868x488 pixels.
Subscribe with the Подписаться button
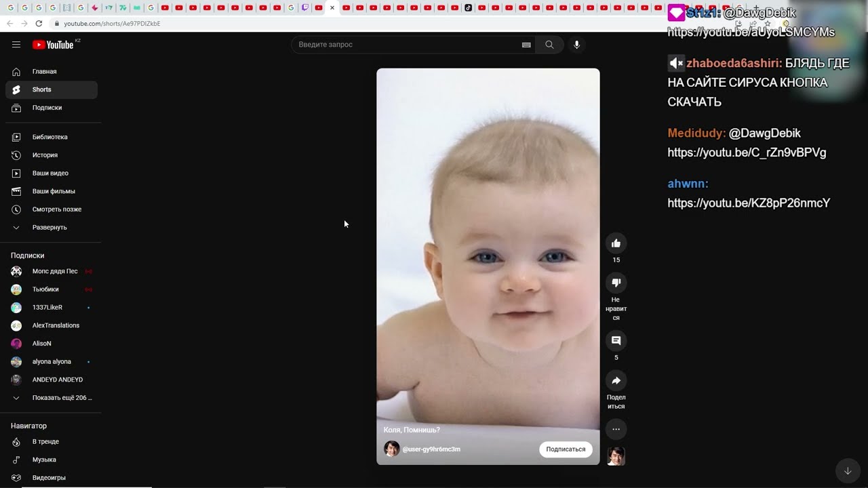pyautogui.click(x=566, y=449)
